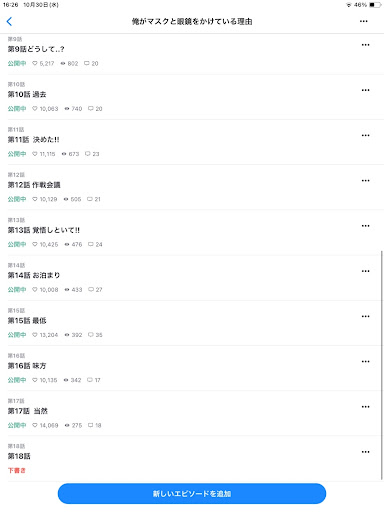This screenshot has width=384, height=512.
Task: Click the heart likes count on 第17話
Action: (x=45, y=425)
